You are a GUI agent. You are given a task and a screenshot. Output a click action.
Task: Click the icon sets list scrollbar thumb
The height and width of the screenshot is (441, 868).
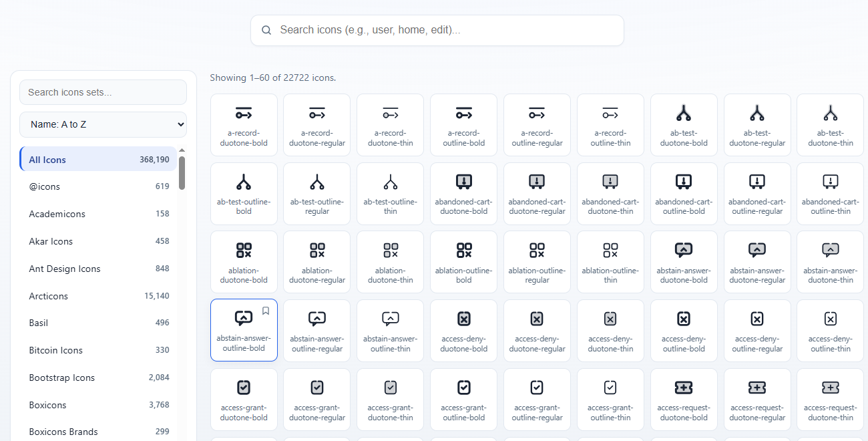coord(182,173)
